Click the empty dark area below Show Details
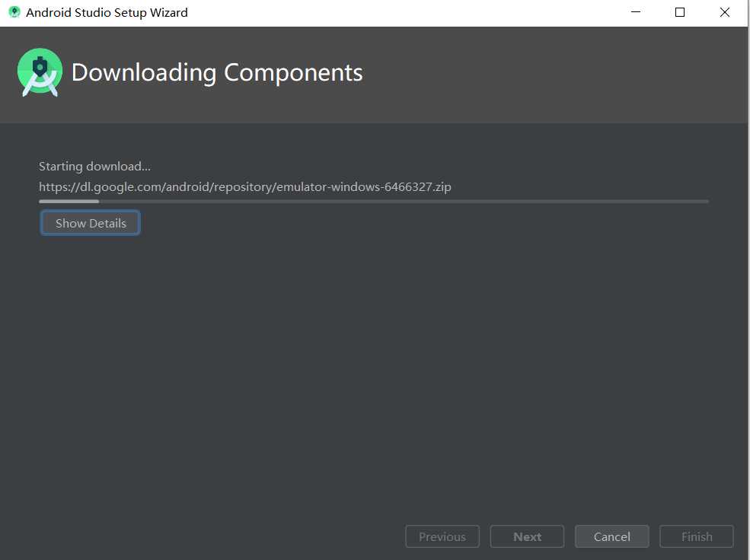750x560 pixels. [x=373, y=373]
